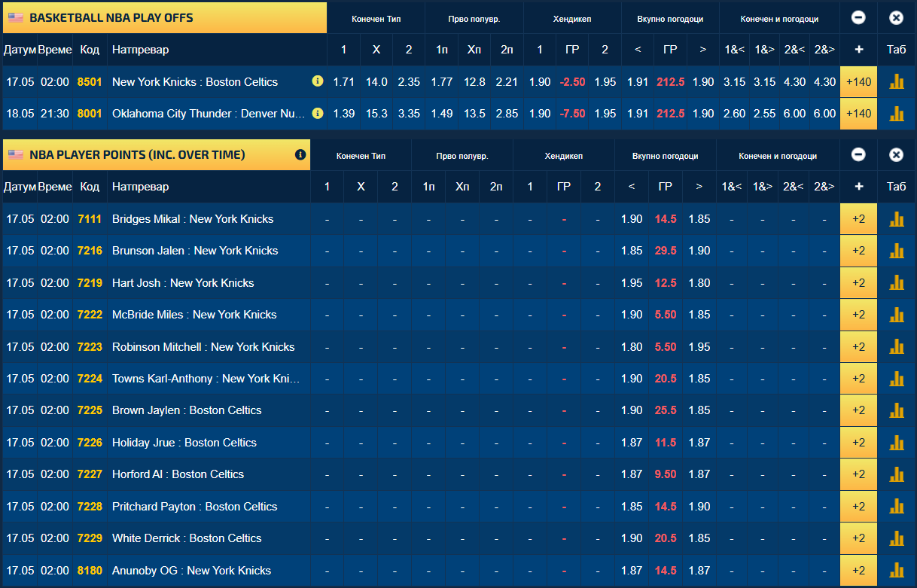917x588 pixels.
Task: Open stats chart for Towns Karl-Anthony row
Action: pos(896,379)
